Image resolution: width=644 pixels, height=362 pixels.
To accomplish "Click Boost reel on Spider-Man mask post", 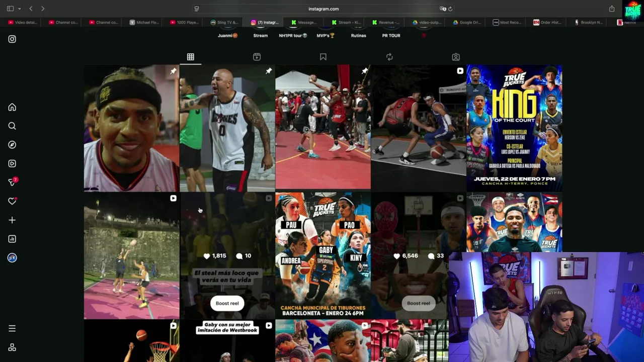I will click(x=419, y=303).
